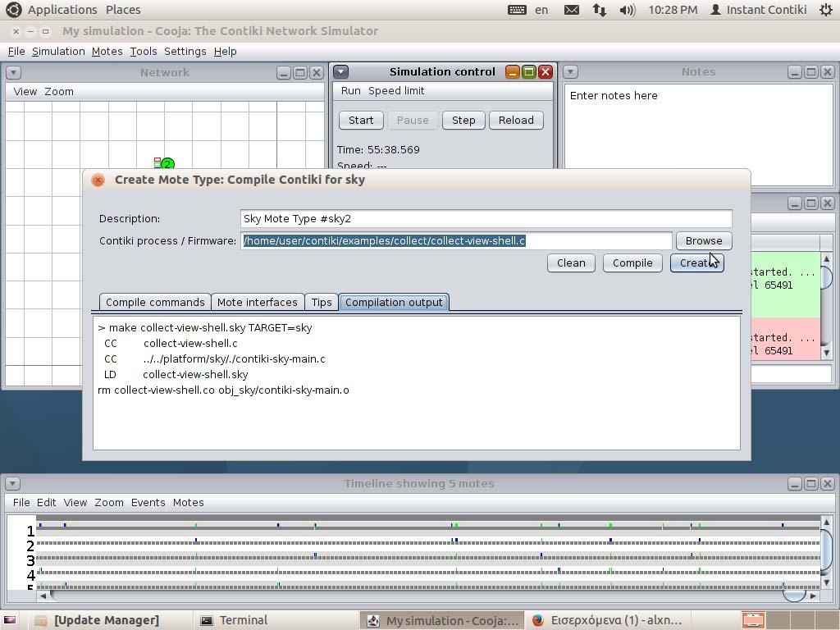Click the Step button
The height and width of the screenshot is (630, 840).
463,120
